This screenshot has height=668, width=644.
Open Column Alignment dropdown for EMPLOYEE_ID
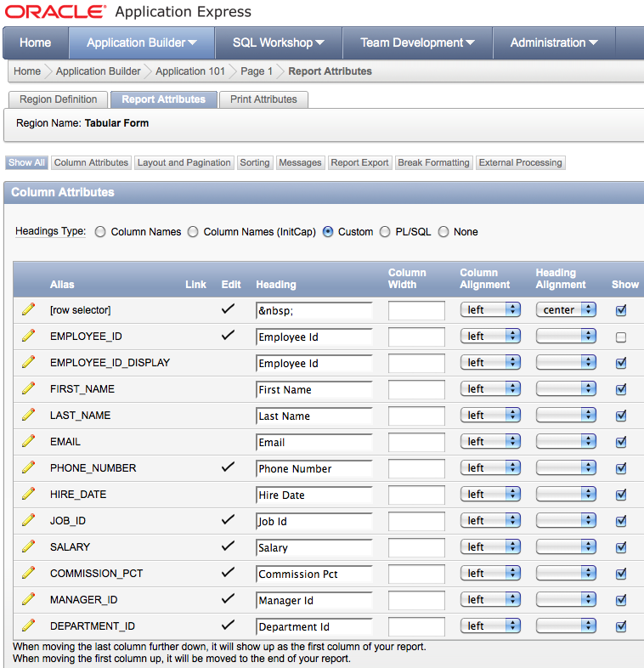[x=490, y=337]
